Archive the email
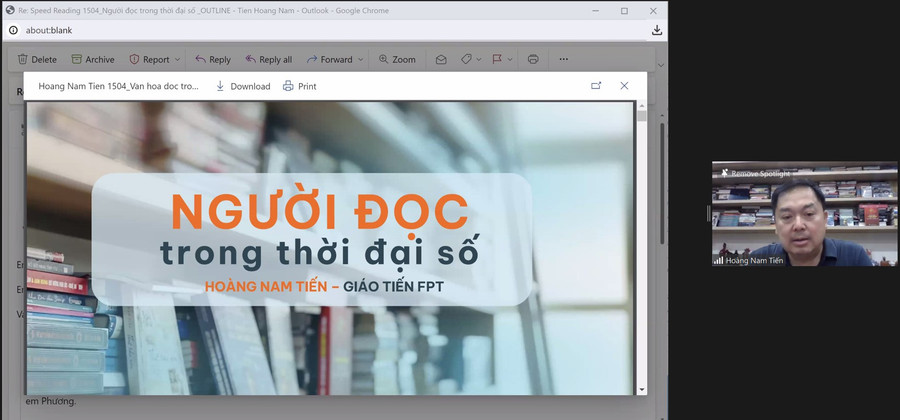The image size is (900, 420). coord(92,59)
